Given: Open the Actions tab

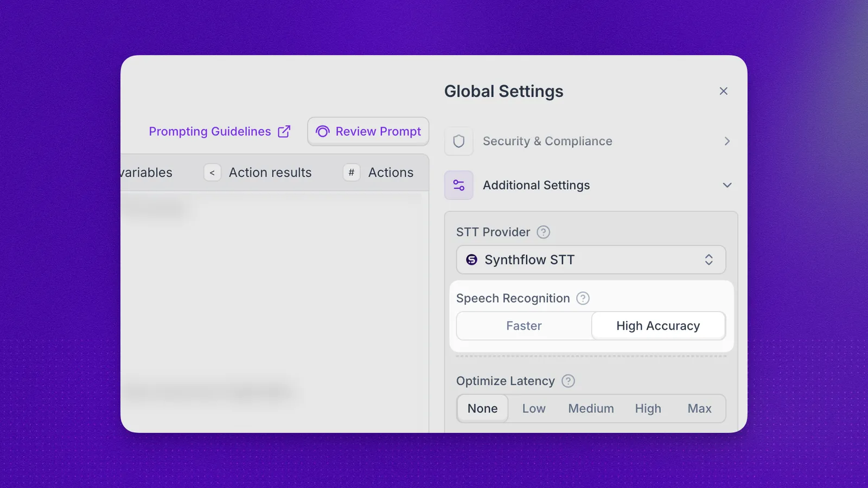Looking at the screenshot, I should 391,172.
